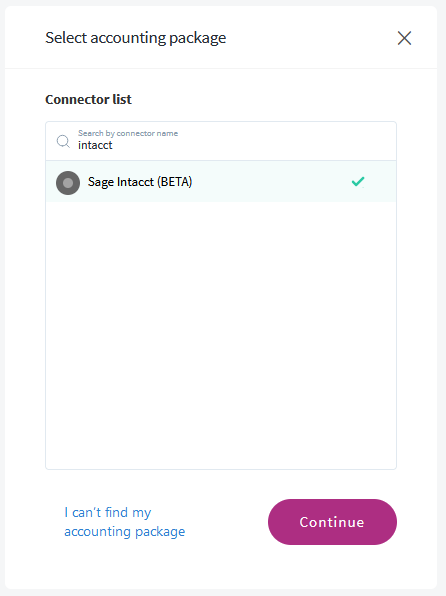The height and width of the screenshot is (596, 446).
Task: Click the "Connector list" heading
Action: (88, 99)
